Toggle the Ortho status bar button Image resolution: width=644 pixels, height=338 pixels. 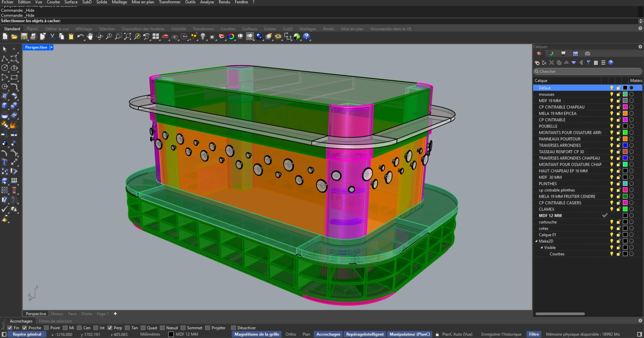point(290,334)
